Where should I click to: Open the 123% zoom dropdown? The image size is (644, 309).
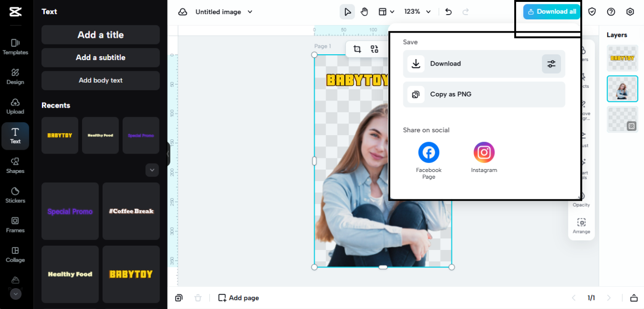click(x=418, y=12)
